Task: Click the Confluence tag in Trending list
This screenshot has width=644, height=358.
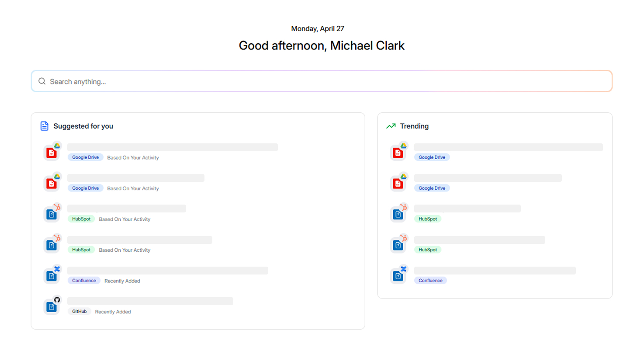Action: point(430,281)
